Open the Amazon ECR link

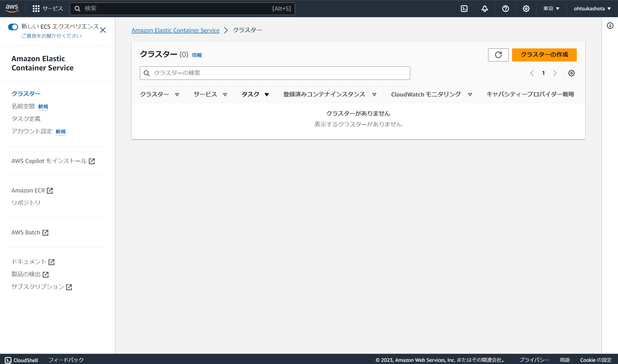click(x=28, y=190)
